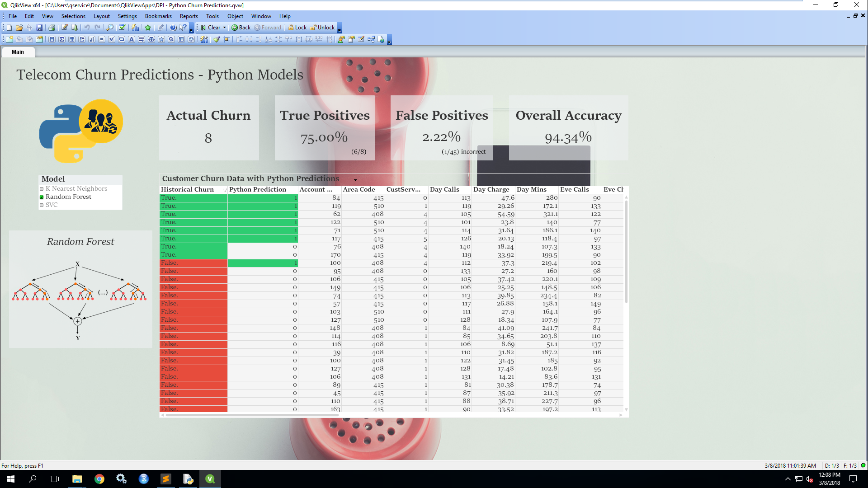Click the Open folder icon
Viewport: 868px width, 488px height.
coord(19,28)
